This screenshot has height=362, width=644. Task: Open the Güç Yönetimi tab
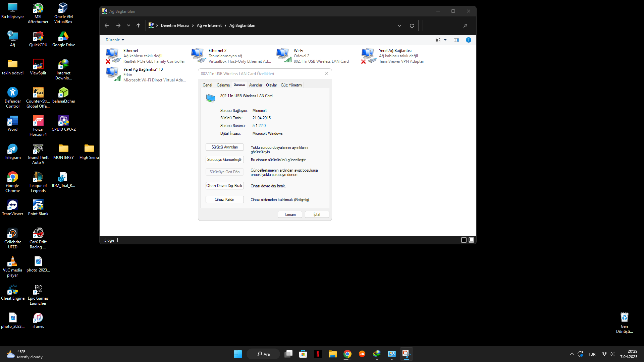[x=291, y=85]
